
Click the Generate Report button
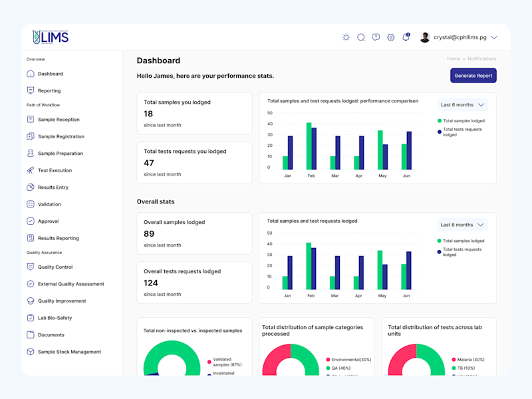tap(473, 76)
